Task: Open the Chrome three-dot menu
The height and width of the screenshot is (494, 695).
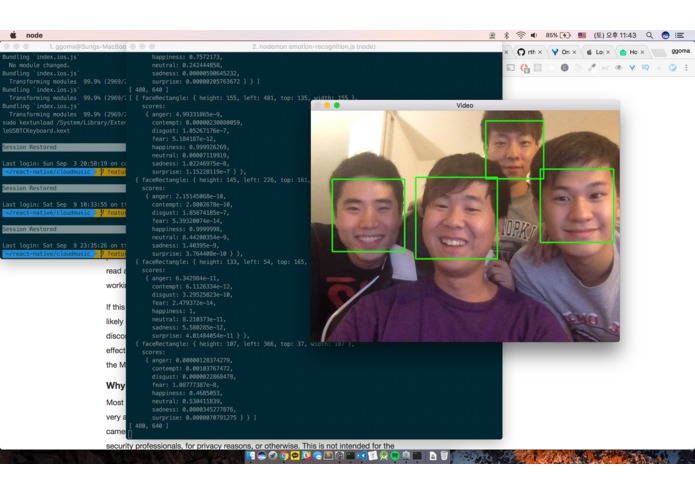Action: coord(686,68)
